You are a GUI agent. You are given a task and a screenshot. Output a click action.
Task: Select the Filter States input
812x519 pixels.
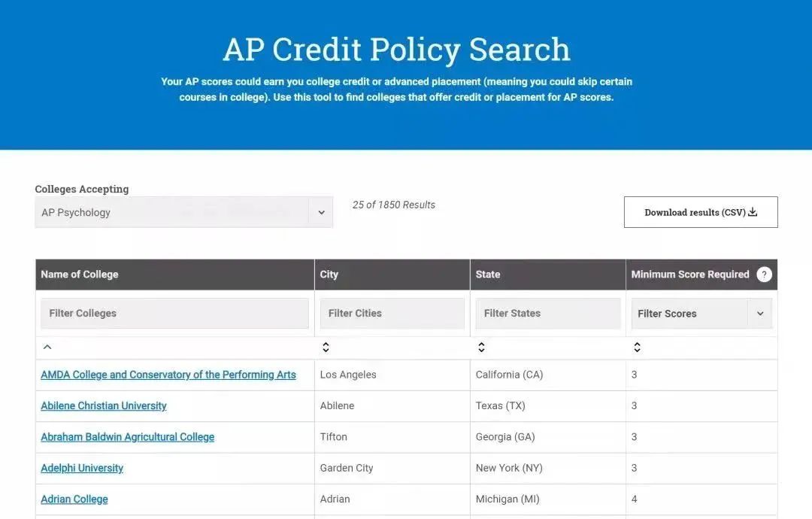[x=547, y=313]
